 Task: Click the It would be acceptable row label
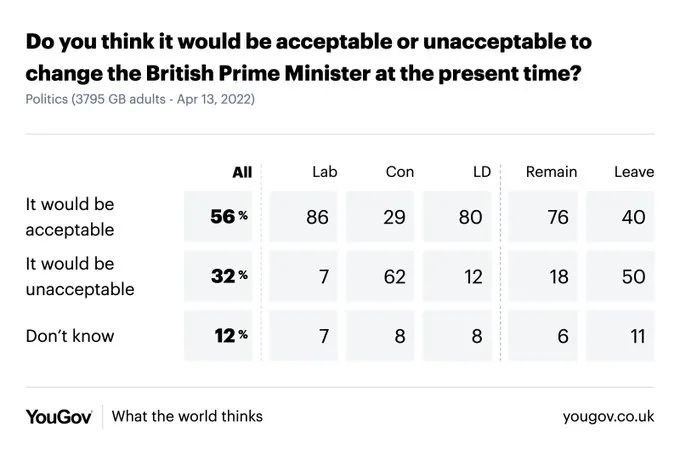(x=70, y=217)
